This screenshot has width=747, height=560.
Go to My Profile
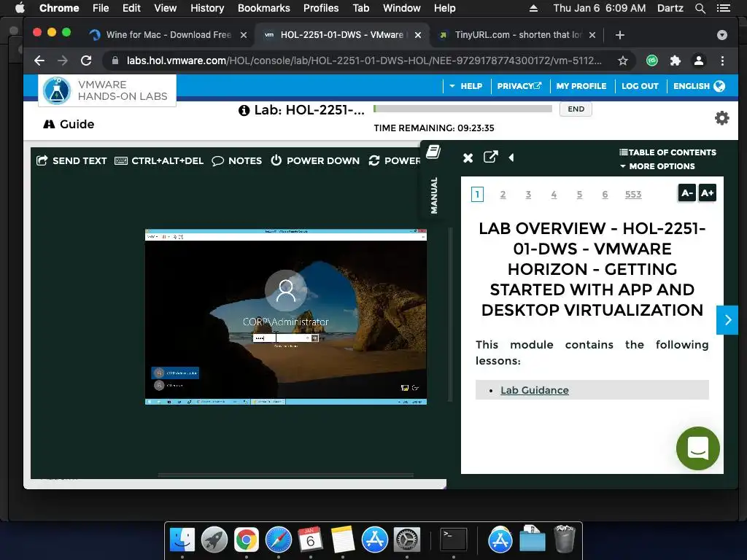tap(581, 86)
